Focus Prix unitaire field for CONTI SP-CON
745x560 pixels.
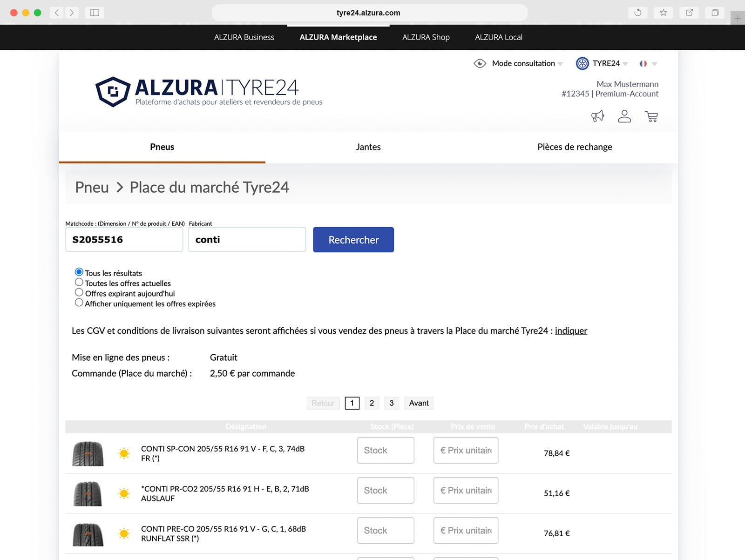(x=466, y=450)
